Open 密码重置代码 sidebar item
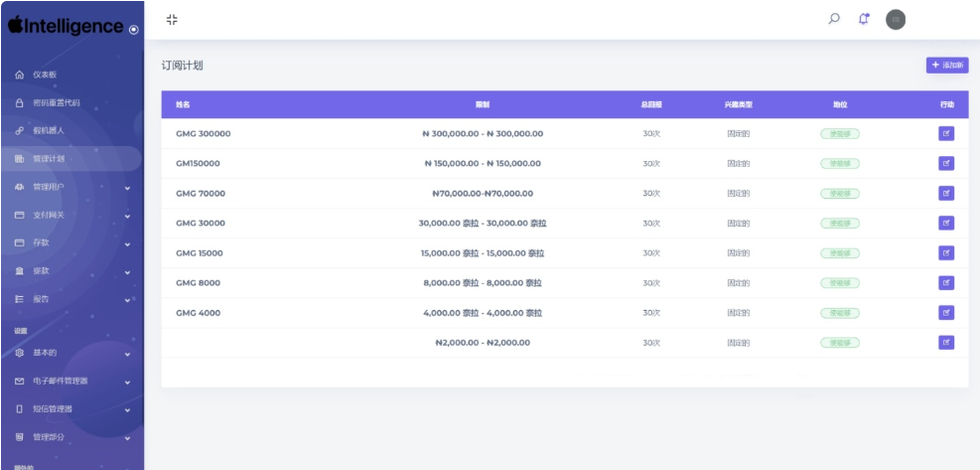Image resolution: width=980 pixels, height=470 pixels. click(56, 102)
